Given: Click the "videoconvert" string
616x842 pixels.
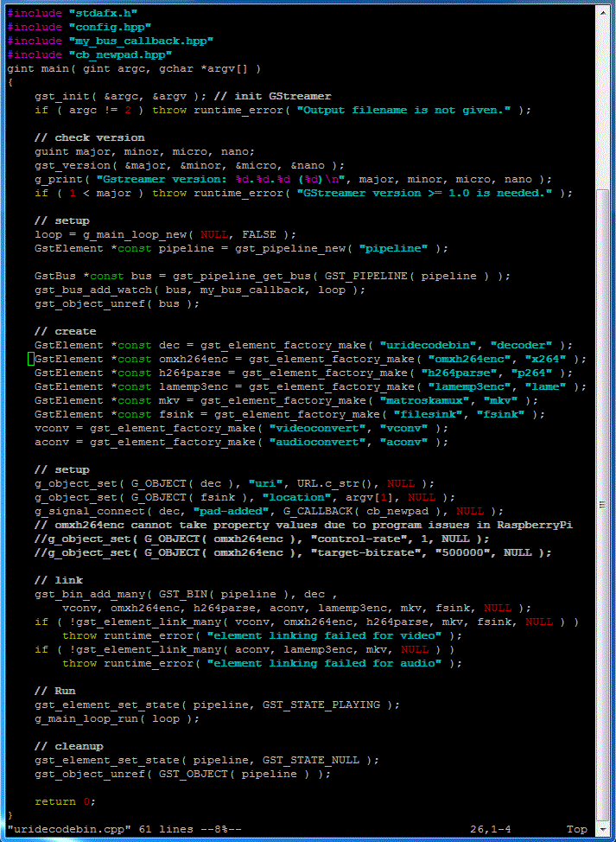Looking at the screenshot, I should pyautogui.click(x=318, y=428).
